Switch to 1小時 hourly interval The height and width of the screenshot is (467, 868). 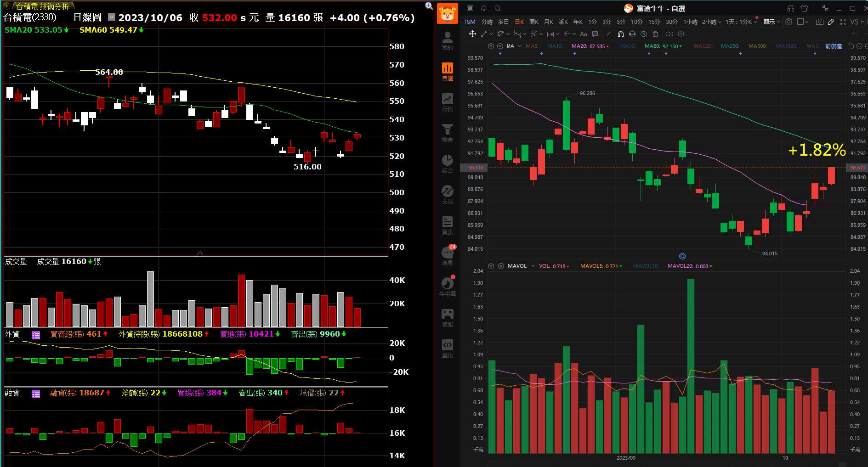[690, 22]
